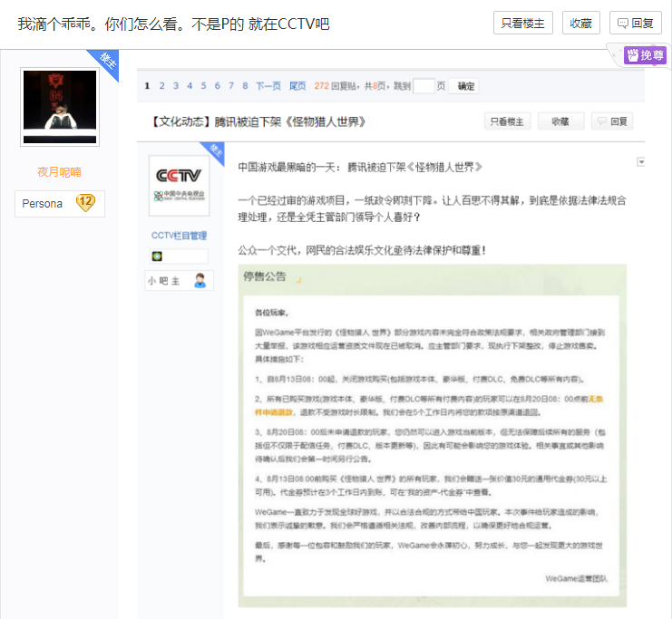672x619 pixels.
Task: Click the Persona forum badge
Action: click(x=60, y=204)
